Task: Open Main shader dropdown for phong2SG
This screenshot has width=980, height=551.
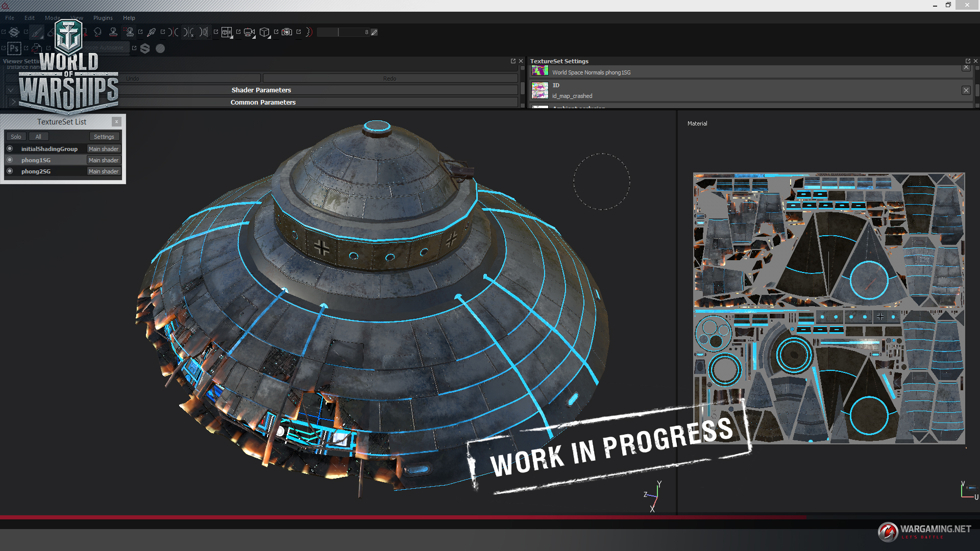Action: 104,171
